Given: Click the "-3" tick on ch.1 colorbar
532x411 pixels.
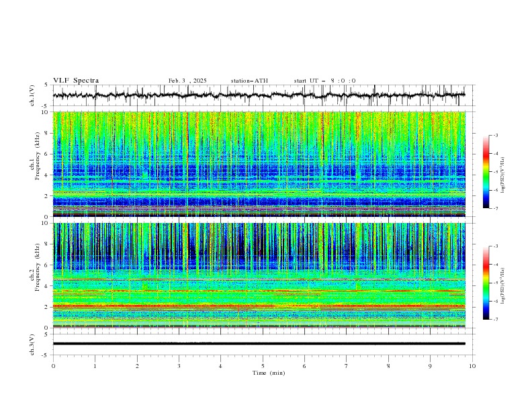Looking at the screenshot, I should click(496, 135).
